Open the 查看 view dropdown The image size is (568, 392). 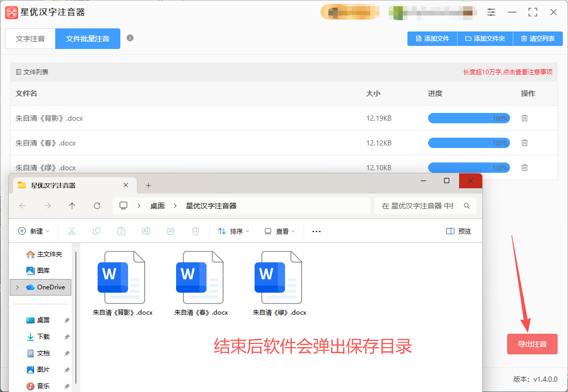click(x=279, y=232)
